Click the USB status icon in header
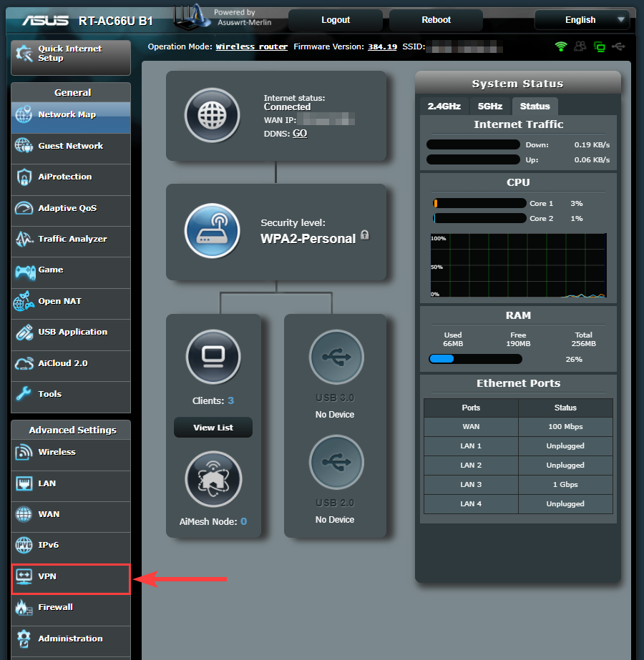This screenshot has height=660, width=644. pyautogui.click(x=618, y=46)
